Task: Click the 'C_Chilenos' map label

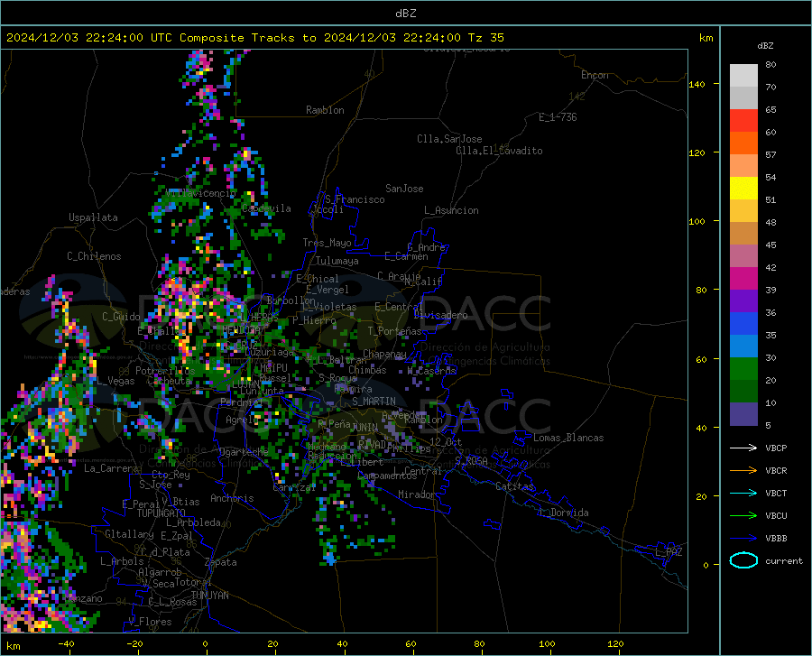Action: 94,256
